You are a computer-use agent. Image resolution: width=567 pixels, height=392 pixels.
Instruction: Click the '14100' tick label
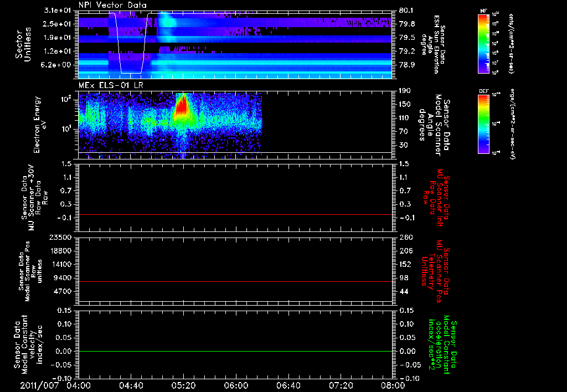coord(63,264)
